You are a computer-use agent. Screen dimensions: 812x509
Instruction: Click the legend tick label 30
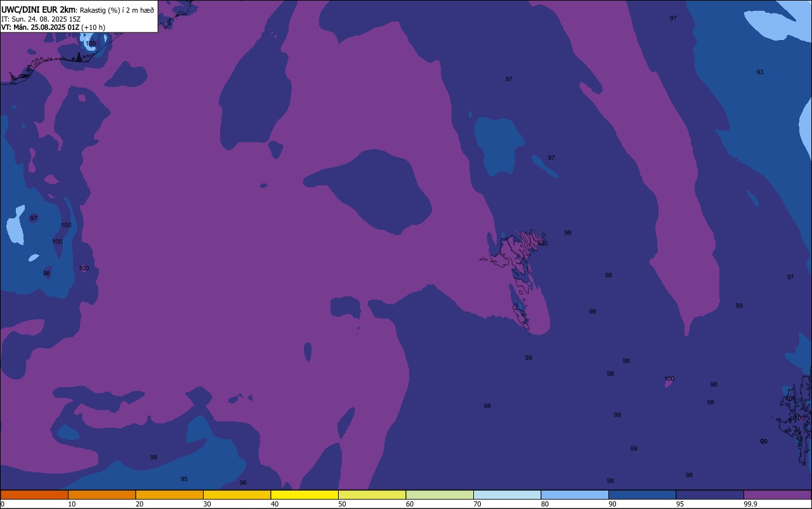tap(207, 504)
